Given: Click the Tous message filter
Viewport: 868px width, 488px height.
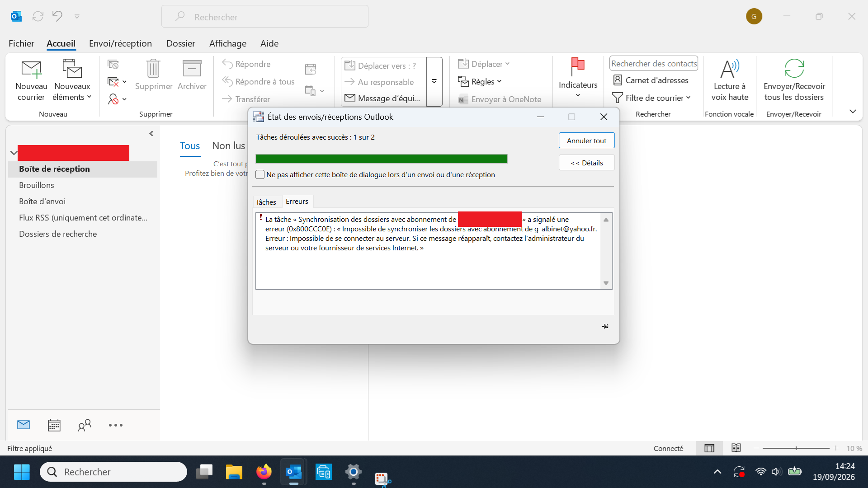Looking at the screenshot, I should click(190, 145).
